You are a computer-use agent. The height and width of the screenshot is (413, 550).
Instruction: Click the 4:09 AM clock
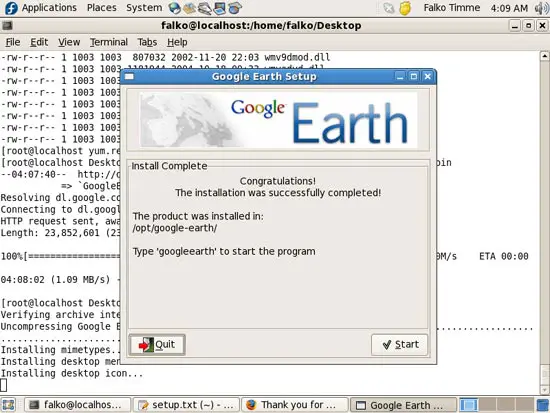(x=509, y=8)
